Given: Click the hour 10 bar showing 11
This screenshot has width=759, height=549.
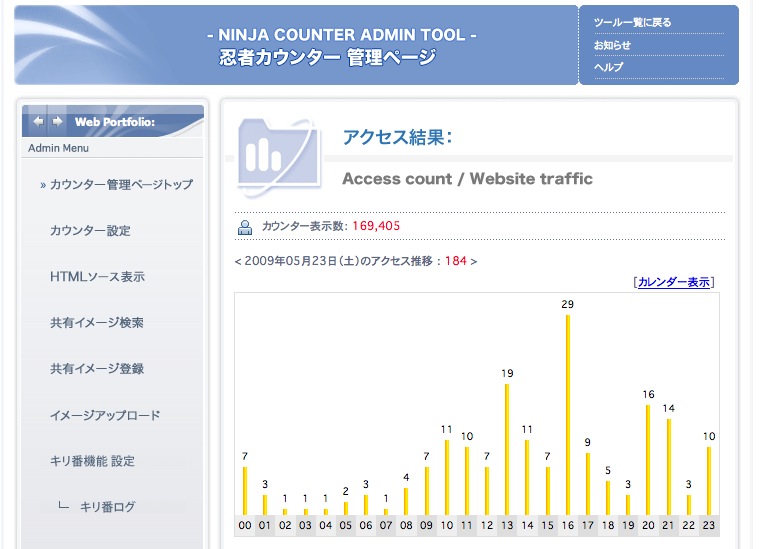Looking at the screenshot, I should click(446, 477).
